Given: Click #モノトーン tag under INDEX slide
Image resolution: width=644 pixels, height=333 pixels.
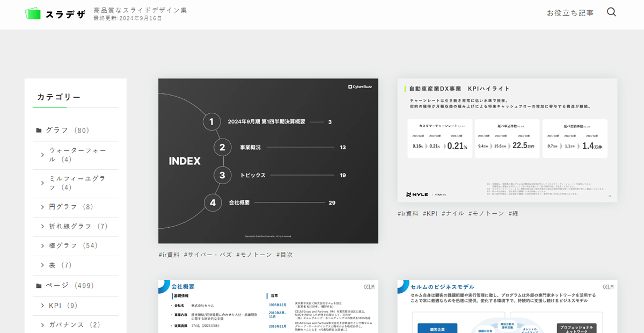Looking at the screenshot, I should click(254, 255).
